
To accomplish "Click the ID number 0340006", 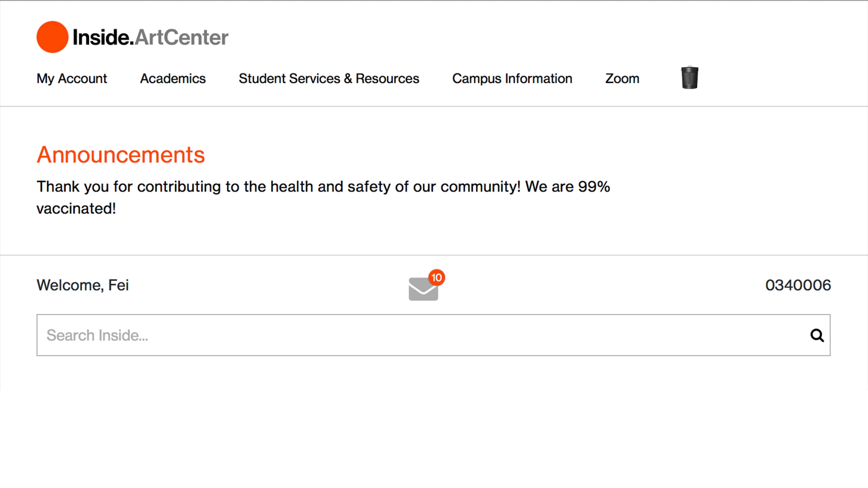I will coord(798,285).
